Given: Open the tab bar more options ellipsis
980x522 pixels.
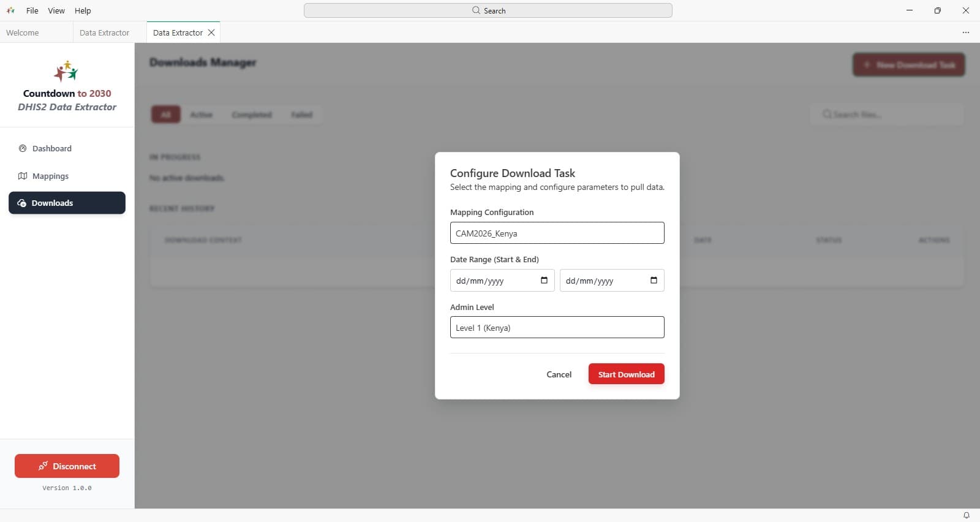Looking at the screenshot, I should (x=966, y=32).
